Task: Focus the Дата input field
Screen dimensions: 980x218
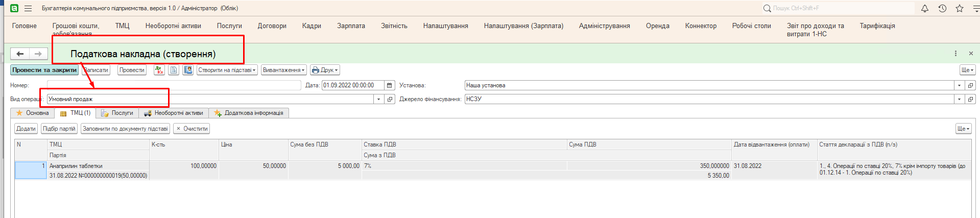Action: click(353, 85)
